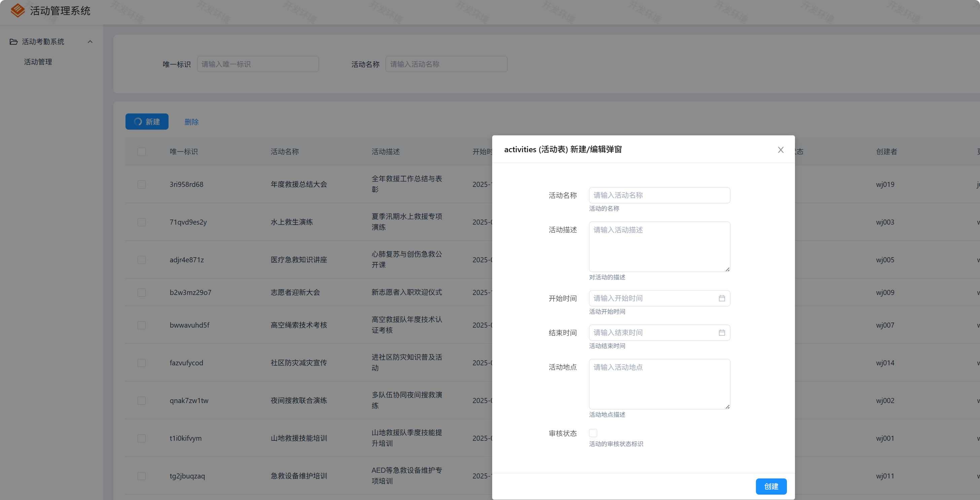Tick the 审核状态 checkbox
Viewport: 980px width, 500px height.
point(593,433)
